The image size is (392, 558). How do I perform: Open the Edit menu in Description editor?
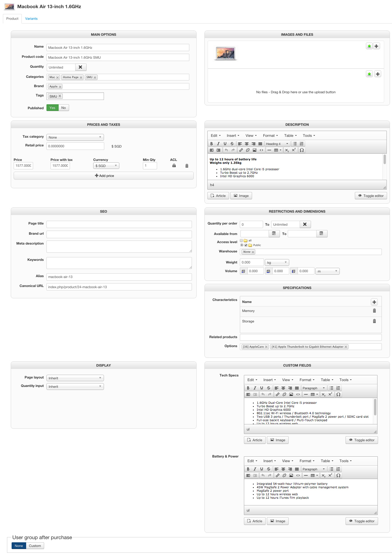coord(216,136)
